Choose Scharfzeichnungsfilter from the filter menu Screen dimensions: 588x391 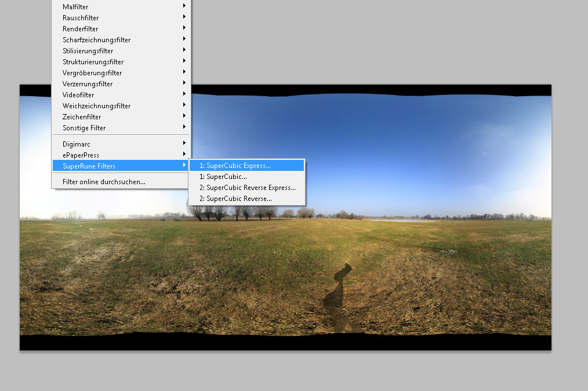[x=96, y=40]
